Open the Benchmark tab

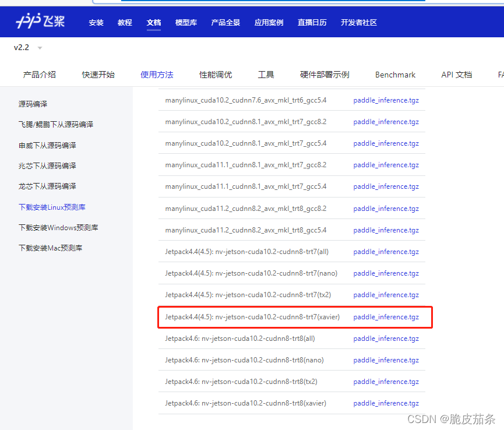(396, 75)
